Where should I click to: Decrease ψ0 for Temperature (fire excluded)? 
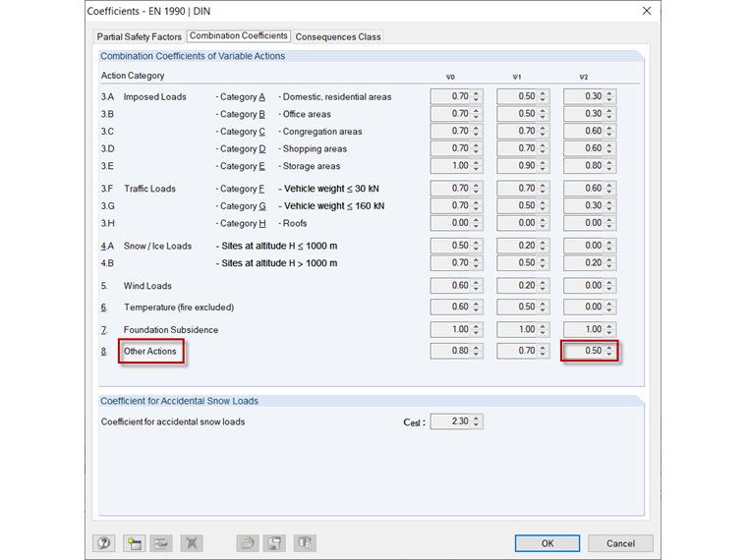[476, 310]
